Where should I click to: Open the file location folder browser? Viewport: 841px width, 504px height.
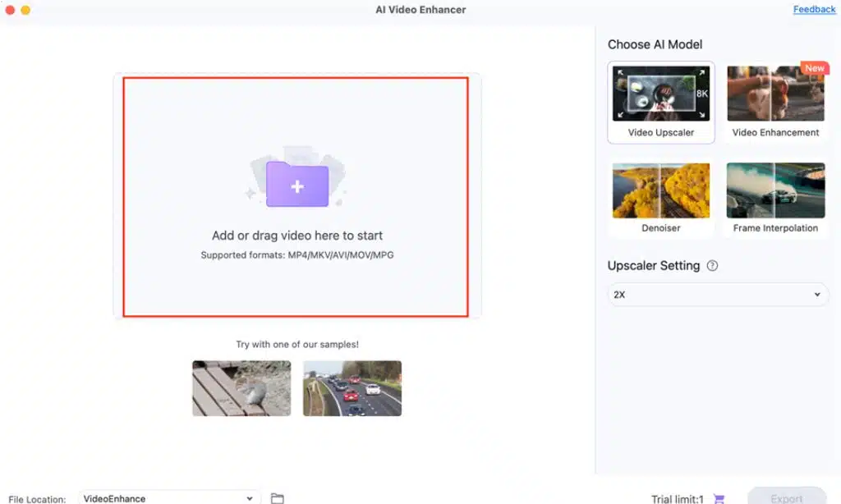(x=277, y=497)
